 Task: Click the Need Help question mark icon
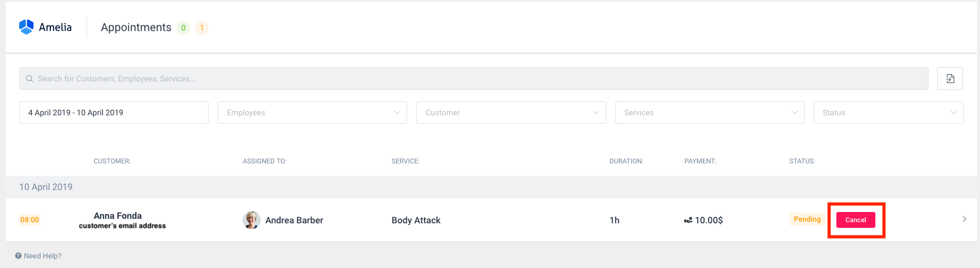[x=18, y=256]
